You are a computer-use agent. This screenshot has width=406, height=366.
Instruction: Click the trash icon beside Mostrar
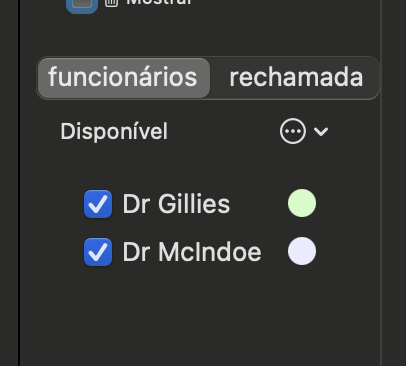click(x=112, y=3)
